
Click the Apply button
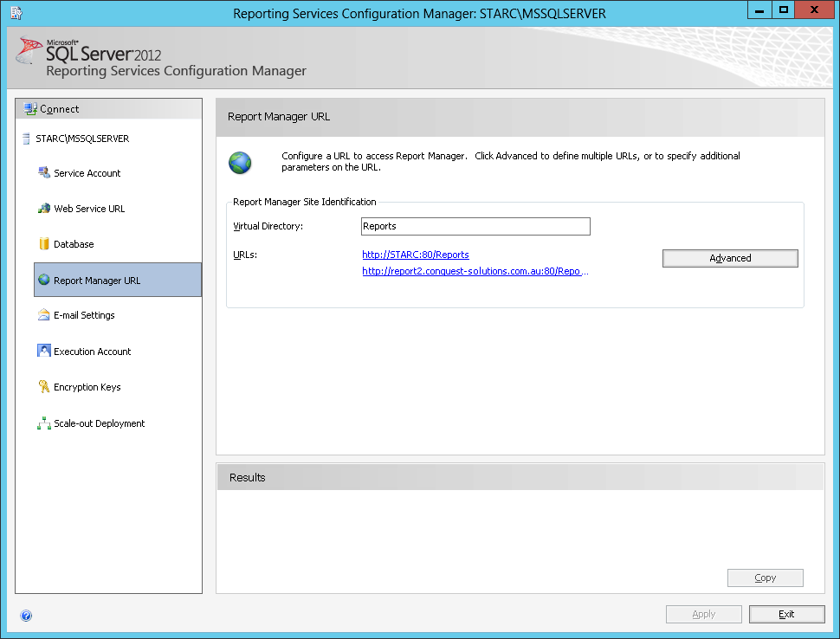tap(704, 615)
